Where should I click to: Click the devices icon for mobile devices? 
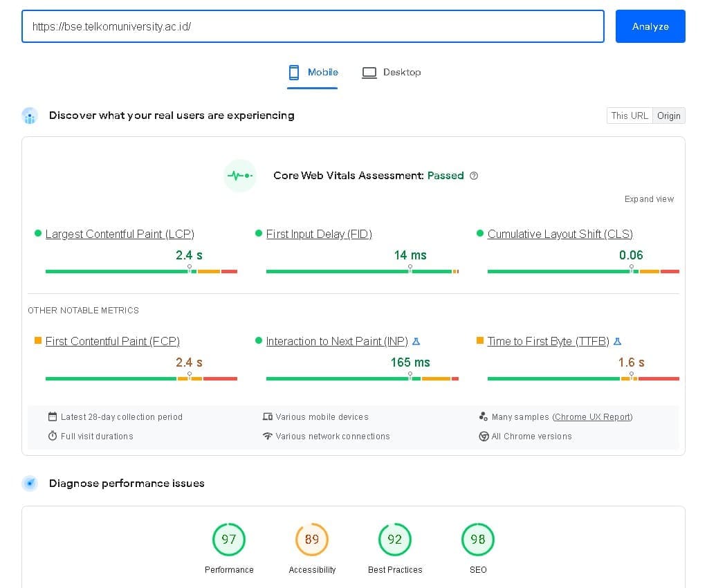[268, 416]
